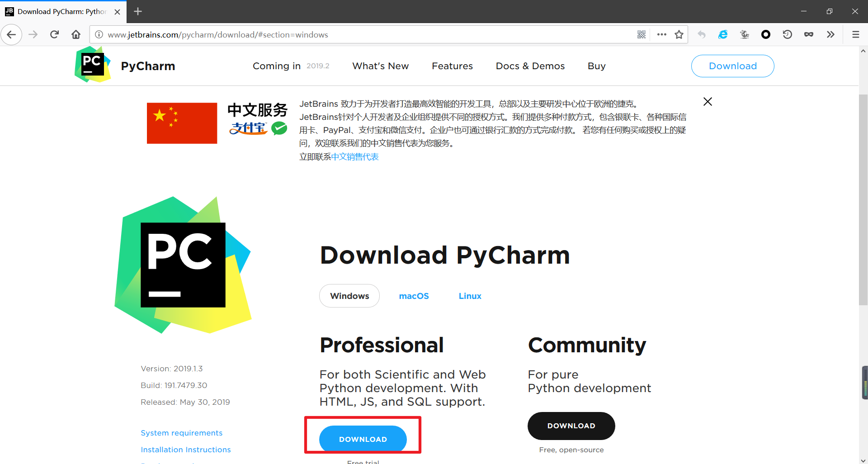
Task: Dismiss the Chinese service banner
Action: [708, 102]
